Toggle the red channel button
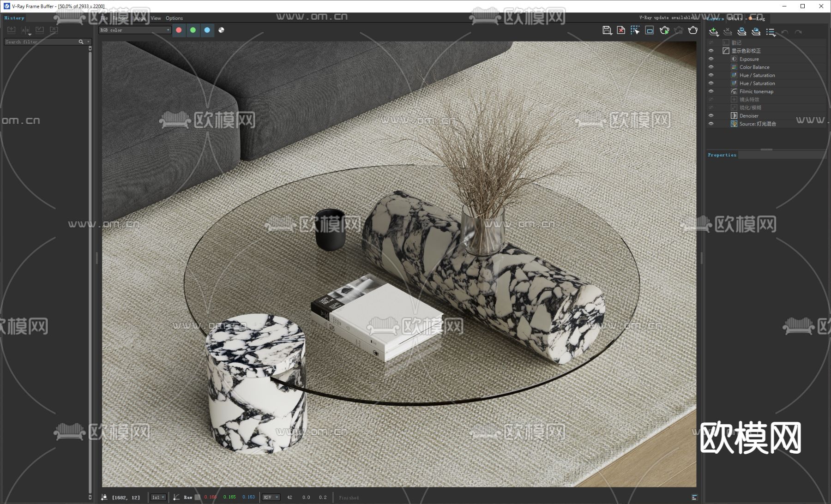 coord(179,30)
